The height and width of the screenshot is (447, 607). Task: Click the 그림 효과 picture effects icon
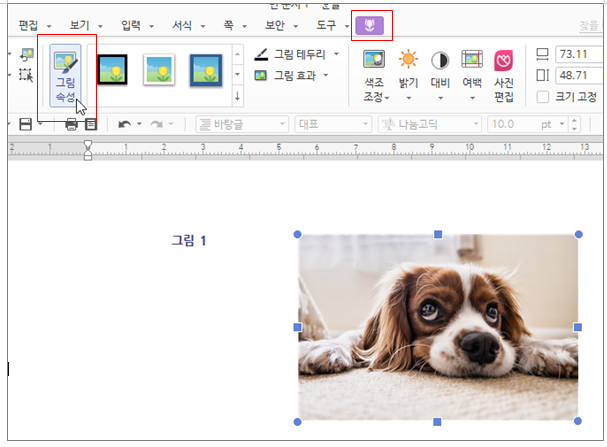(261, 75)
